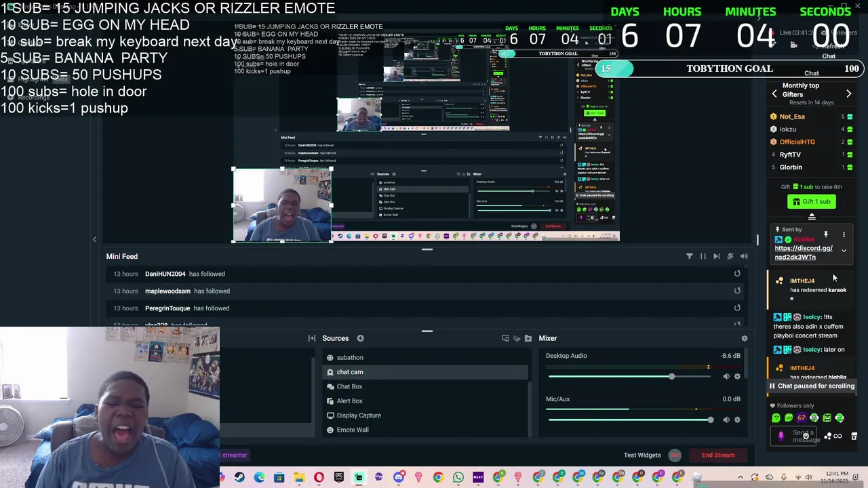Screen dimensions: 868x488
Task: Click the Microsoft Store taskbar icon
Action: coord(279,478)
